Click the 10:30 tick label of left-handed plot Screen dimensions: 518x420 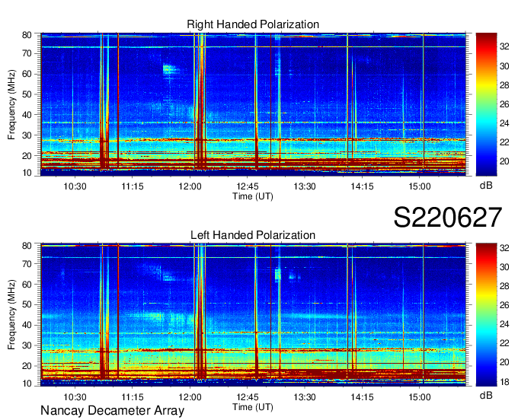point(75,397)
